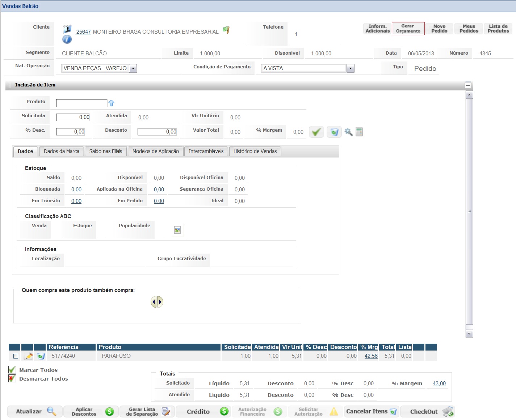Click the Gerar Orçamento button
Image resolution: width=516 pixels, height=420 pixels.
tap(408, 29)
